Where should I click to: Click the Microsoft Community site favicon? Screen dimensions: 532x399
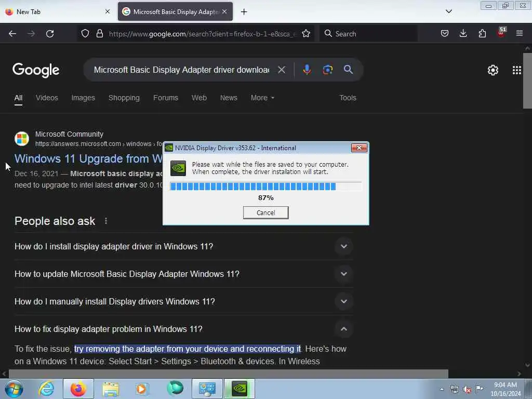click(x=22, y=139)
